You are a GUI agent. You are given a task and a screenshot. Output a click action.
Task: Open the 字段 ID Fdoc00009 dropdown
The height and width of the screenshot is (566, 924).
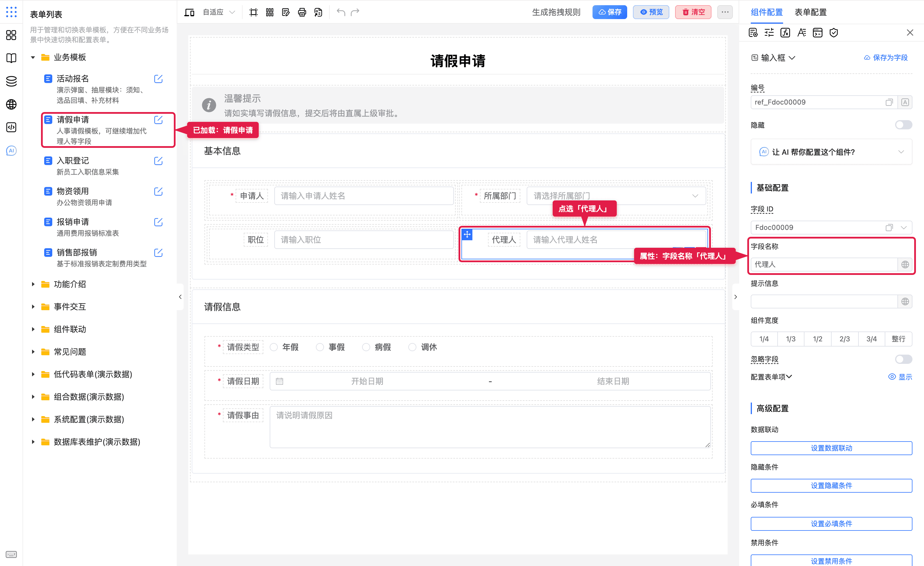point(904,228)
